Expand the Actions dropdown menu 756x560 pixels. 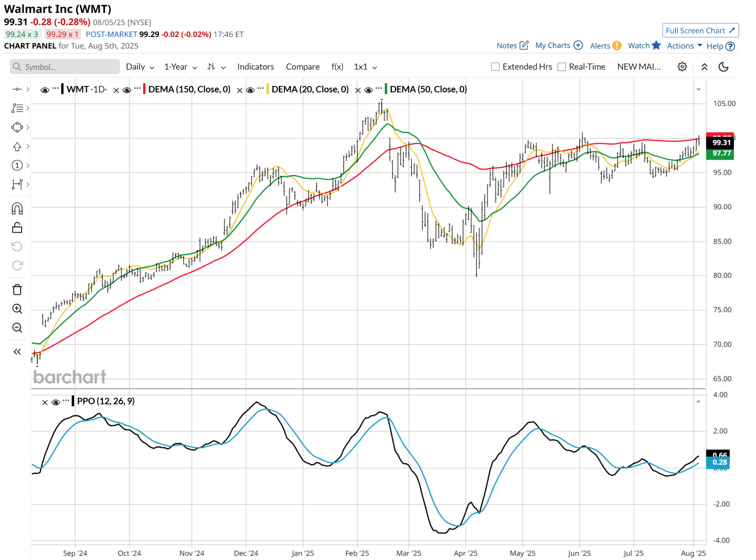(x=684, y=46)
